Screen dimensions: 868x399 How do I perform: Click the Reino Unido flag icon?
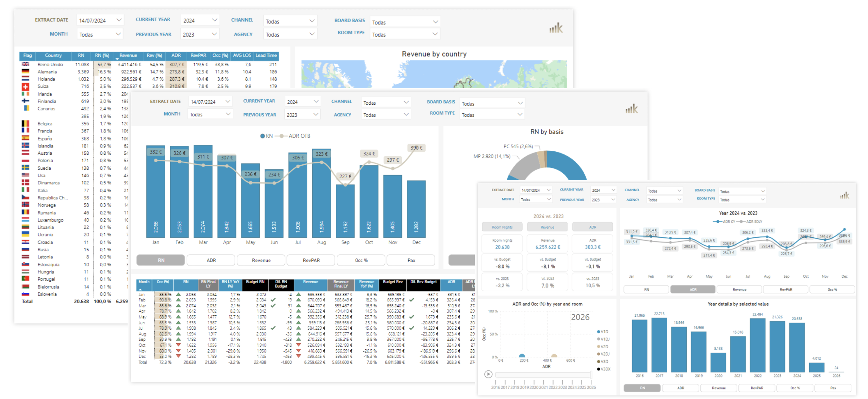[x=25, y=64]
